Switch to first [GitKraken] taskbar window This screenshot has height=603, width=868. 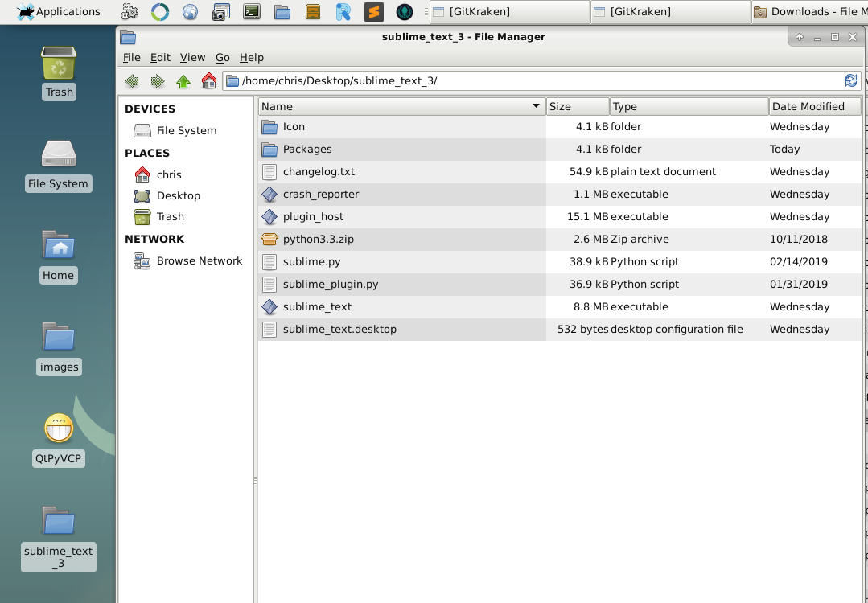[509, 11]
